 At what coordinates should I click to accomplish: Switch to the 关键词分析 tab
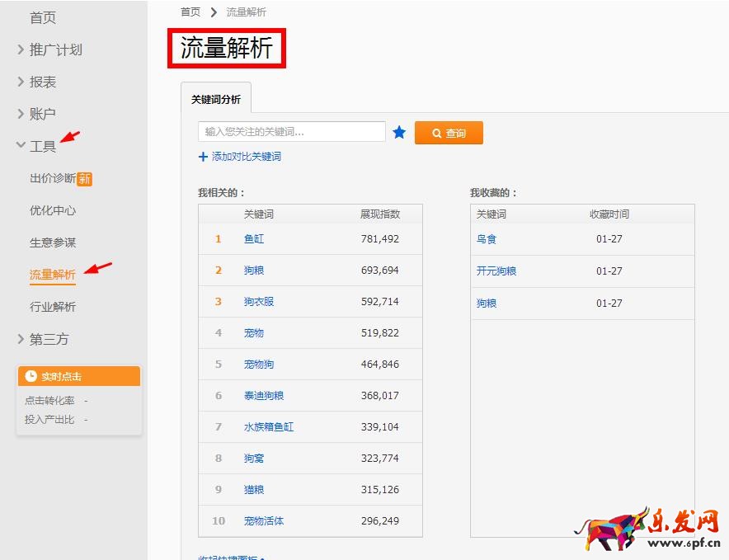(x=216, y=99)
